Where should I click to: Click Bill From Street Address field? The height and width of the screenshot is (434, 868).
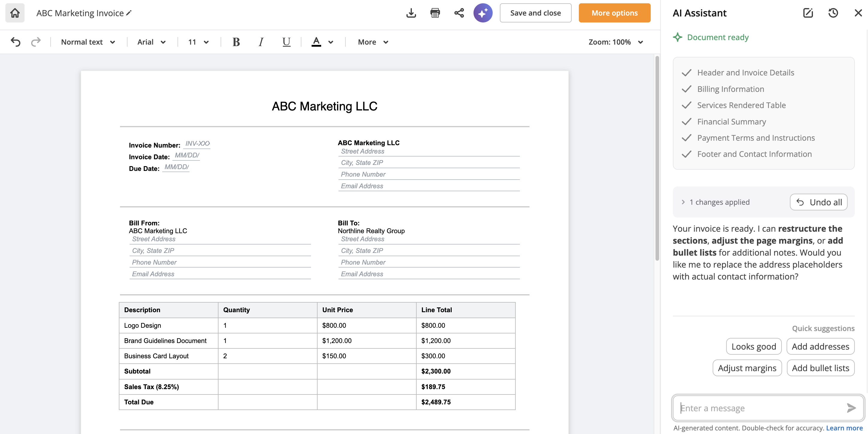(x=220, y=239)
